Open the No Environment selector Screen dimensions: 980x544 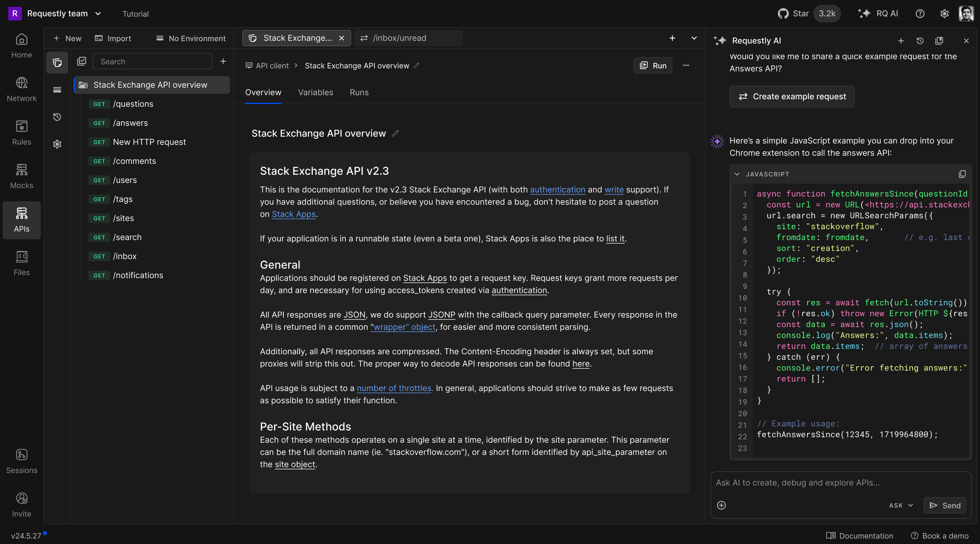(191, 38)
